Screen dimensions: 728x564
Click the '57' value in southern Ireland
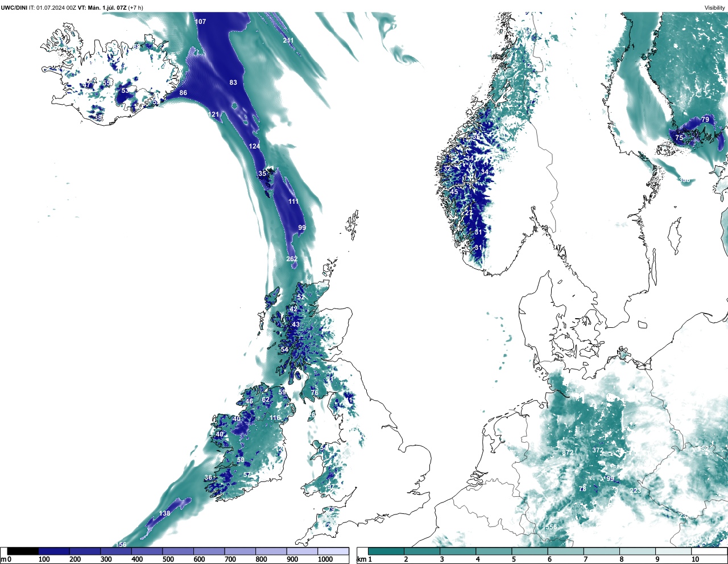pyautogui.click(x=247, y=475)
